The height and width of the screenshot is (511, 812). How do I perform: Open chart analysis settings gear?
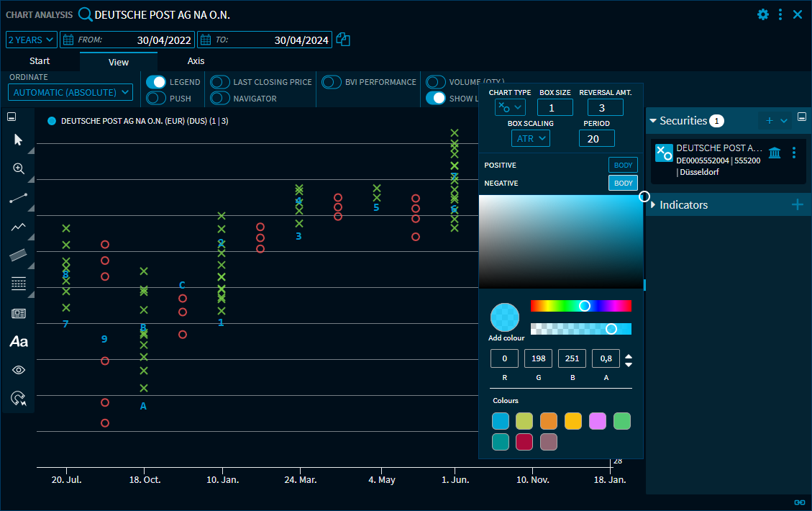(762, 14)
